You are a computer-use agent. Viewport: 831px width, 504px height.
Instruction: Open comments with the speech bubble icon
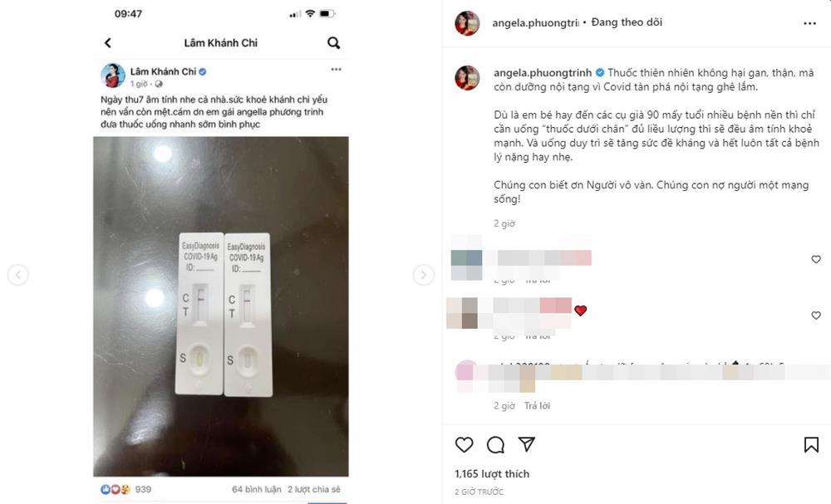point(495,445)
